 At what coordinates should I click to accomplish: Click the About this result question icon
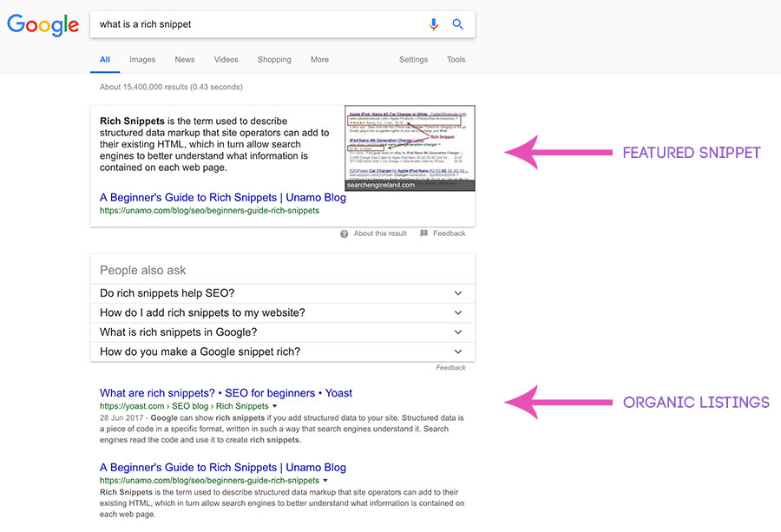click(345, 233)
